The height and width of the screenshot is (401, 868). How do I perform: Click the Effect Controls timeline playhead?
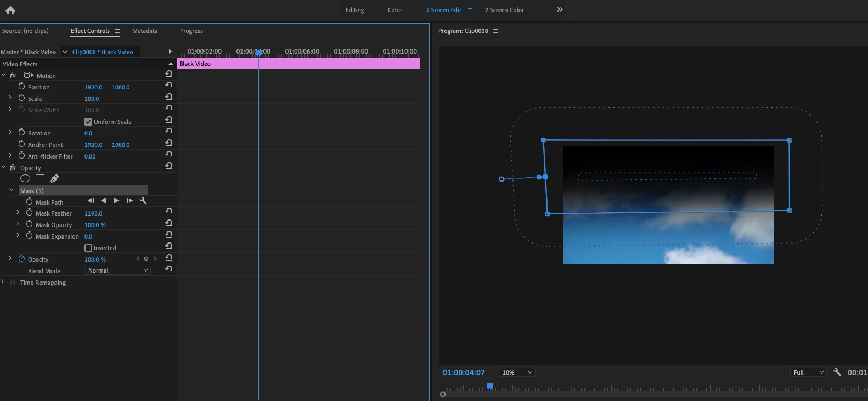coord(258,53)
